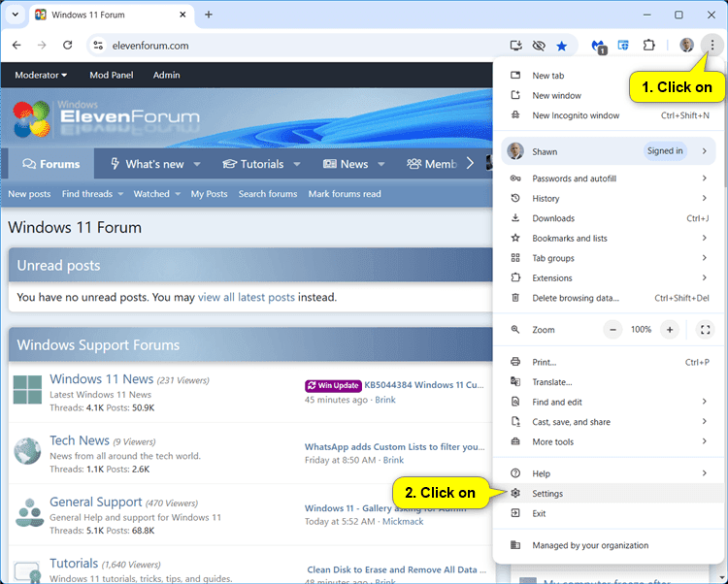Choose Print from the menu
The width and height of the screenshot is (728, 584).
click(x=609, y=362)
